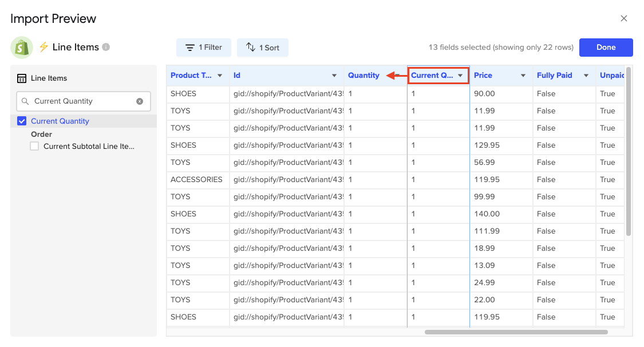Click the price cell 99.99
Screen dimensions: 644x347
[x=501, y=197]
